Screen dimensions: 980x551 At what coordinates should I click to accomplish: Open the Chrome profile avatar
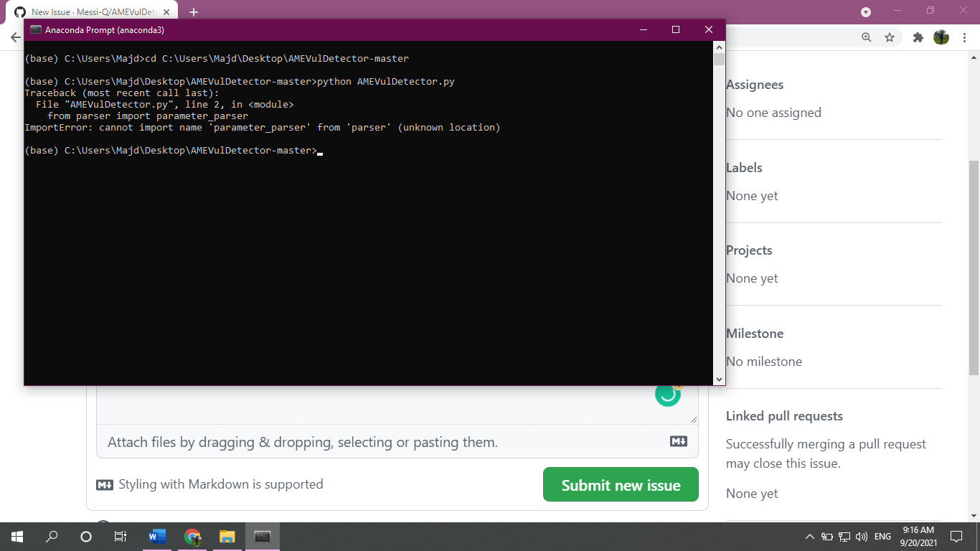[941, 37]
